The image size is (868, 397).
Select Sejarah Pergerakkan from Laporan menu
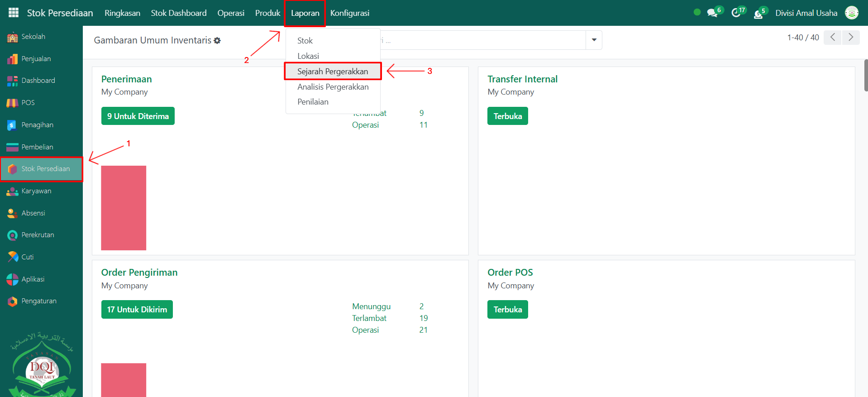point(333,72)
